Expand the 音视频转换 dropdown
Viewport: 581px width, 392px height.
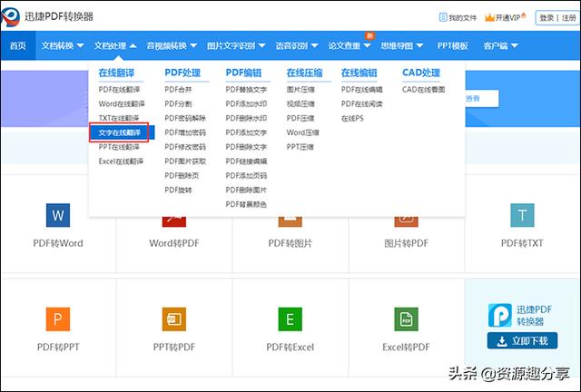coord(172,45)
